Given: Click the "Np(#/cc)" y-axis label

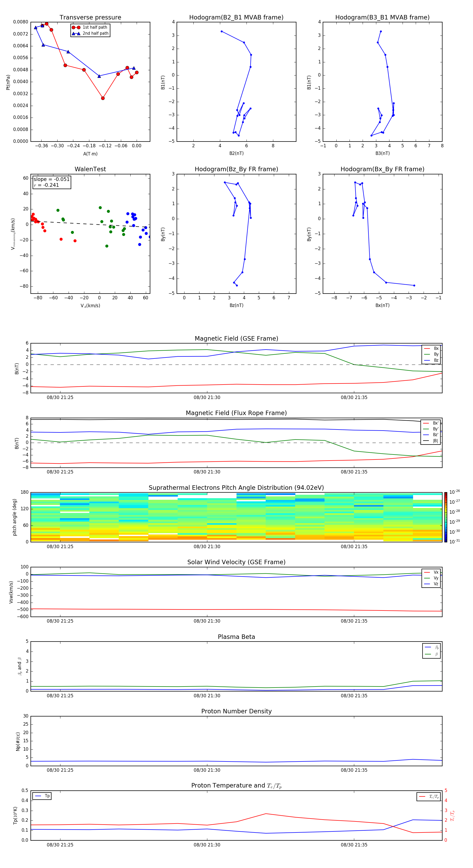Looking at the screenshot, I should point(18,741).
